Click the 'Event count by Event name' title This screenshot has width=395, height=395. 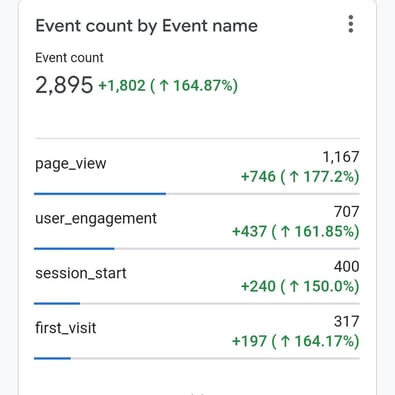[147, 26]
